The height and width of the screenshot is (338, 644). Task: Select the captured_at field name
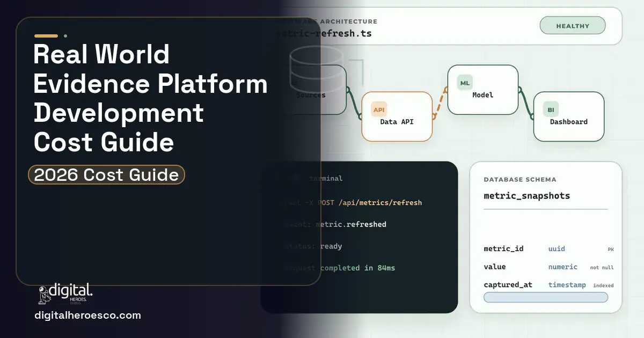(508, 285)
